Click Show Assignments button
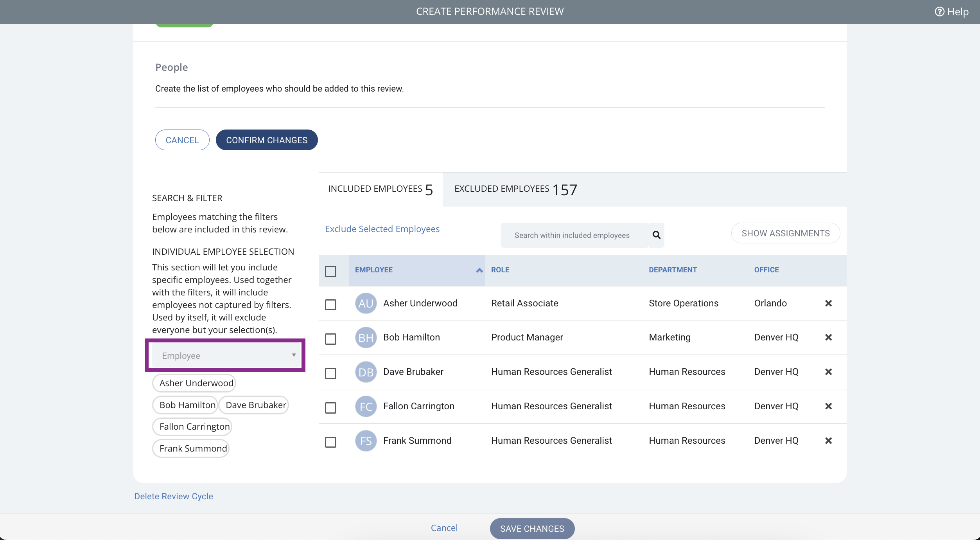 click(786, 233)
